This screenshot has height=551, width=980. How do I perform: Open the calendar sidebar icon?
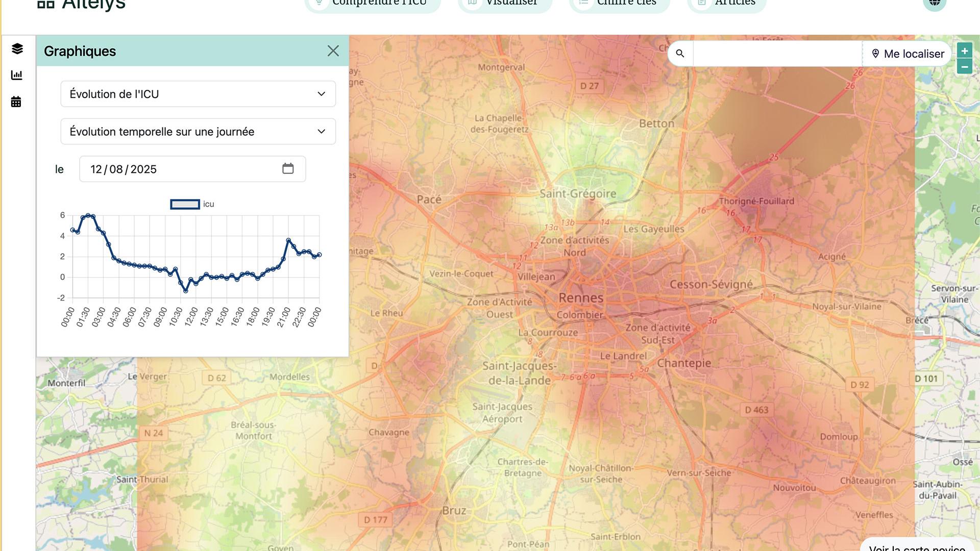point(16,101)
